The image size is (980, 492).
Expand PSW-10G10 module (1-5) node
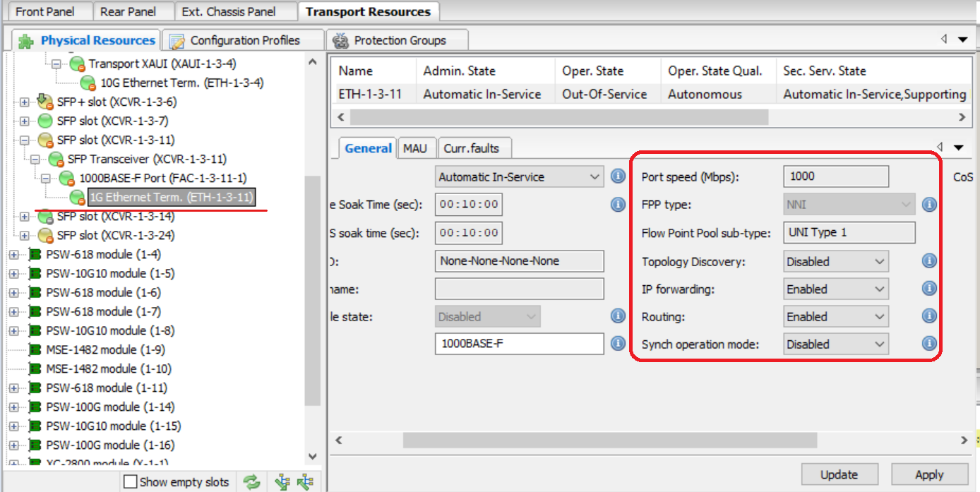(x=14, y=274)
